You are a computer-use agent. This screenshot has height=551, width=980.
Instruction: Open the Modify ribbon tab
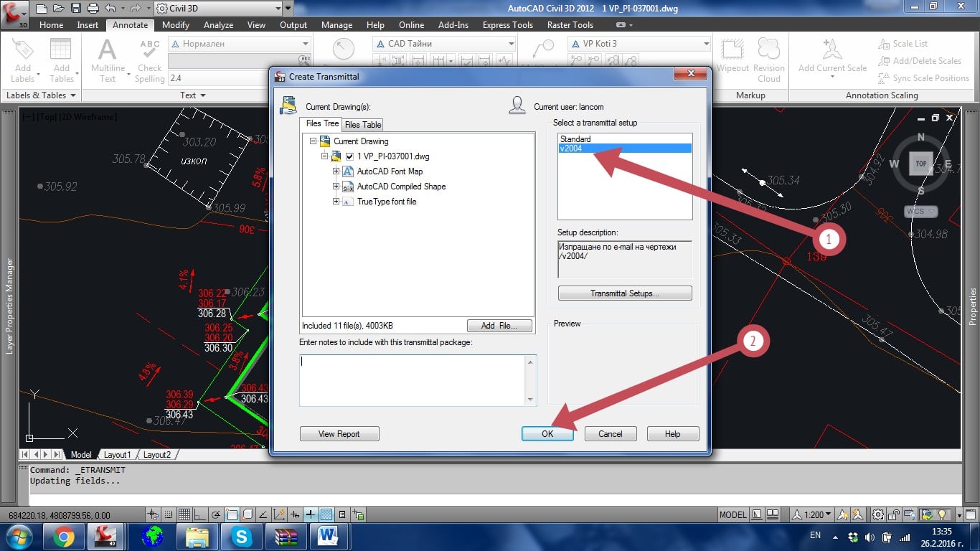pyautogui.click(x=176, y=25)
